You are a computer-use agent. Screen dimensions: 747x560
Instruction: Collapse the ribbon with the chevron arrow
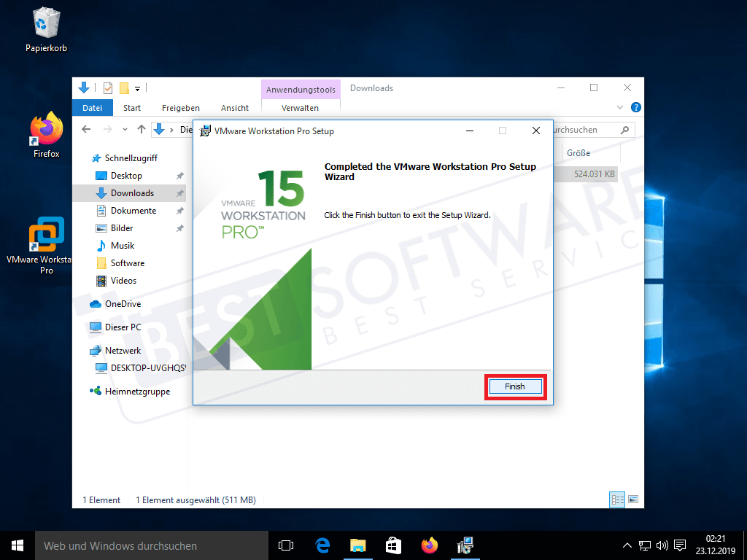click(x=621, y=107)
